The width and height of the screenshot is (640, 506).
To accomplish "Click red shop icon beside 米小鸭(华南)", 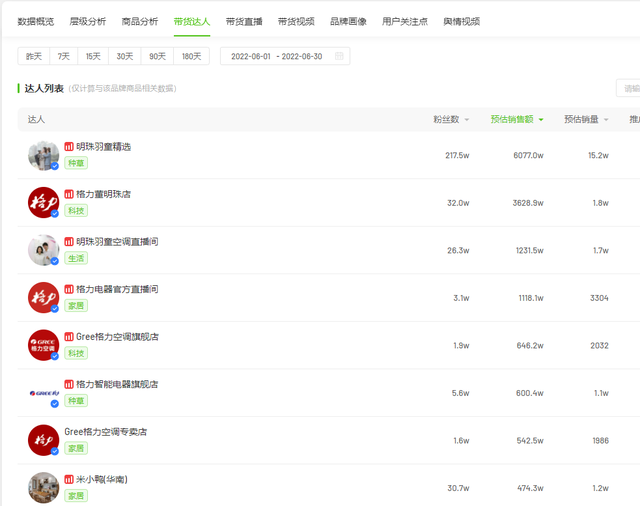I will click(x=69, y=479).
